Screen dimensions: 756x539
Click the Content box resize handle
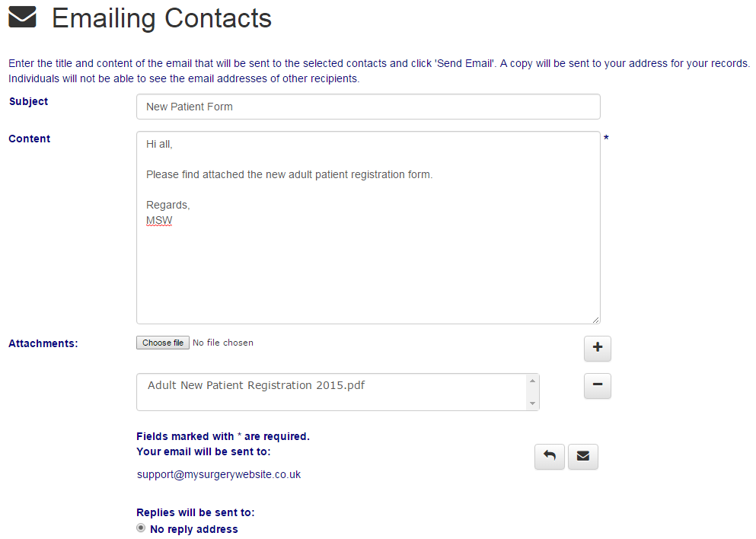coord(595,320)
